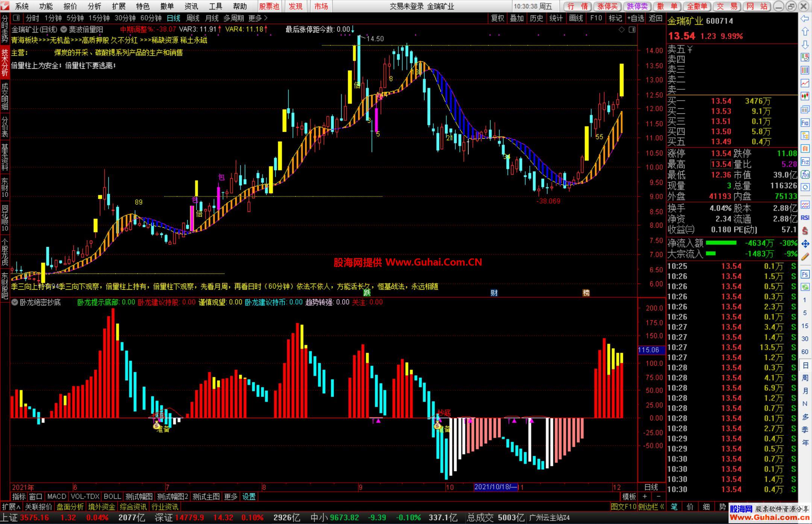Click the minus zoom button beside 模板
Screen dimensions: 812x524
tap(658, 497)
